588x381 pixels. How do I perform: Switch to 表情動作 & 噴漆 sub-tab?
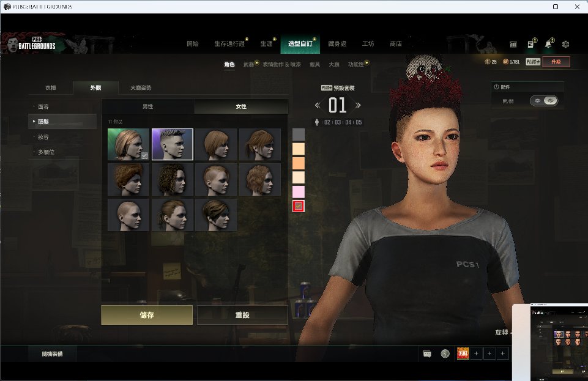click(x=281, y=64)
